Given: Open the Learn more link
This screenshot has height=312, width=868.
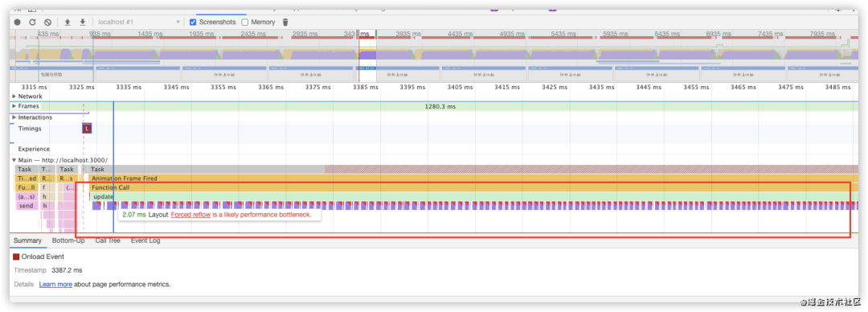Looking at the screenshot, I should 55,285.
